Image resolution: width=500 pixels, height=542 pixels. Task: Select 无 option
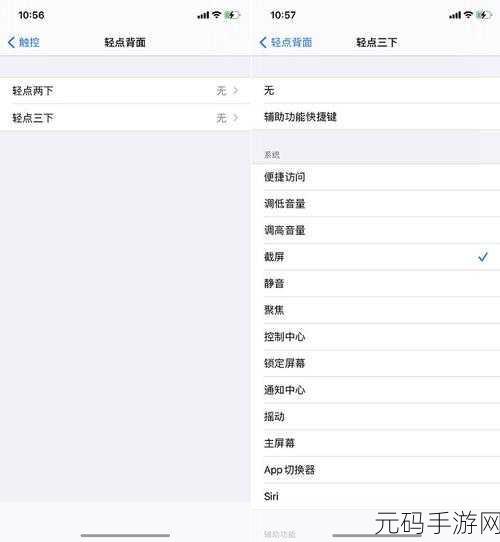[x=376, y=91]
